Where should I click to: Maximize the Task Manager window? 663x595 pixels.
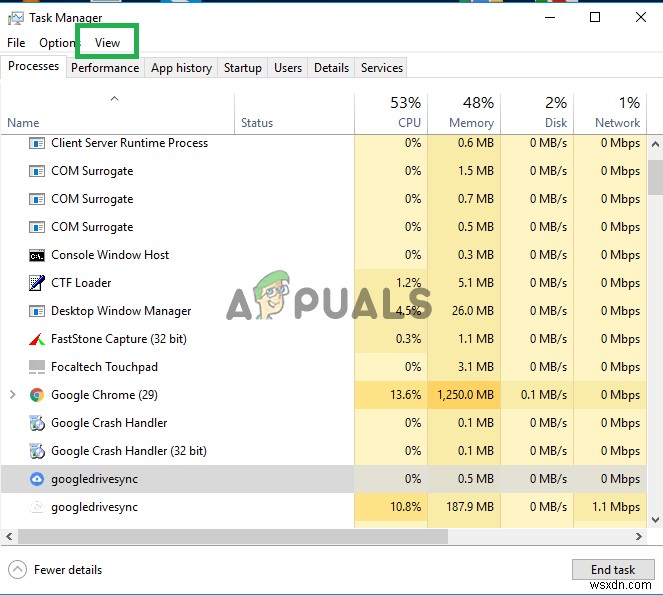pyautogui.click(x=595, y=17)
